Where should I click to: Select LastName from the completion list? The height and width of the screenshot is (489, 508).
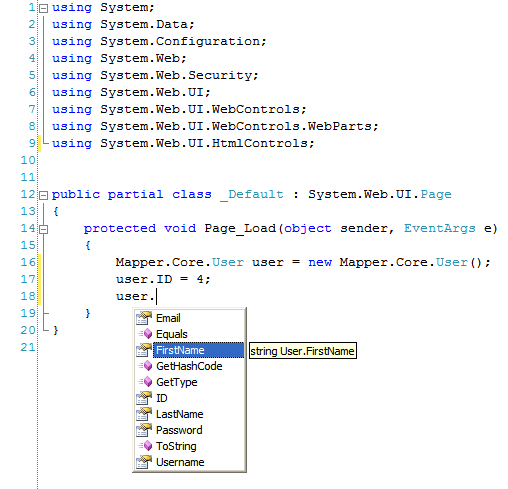tap(180, 414)
